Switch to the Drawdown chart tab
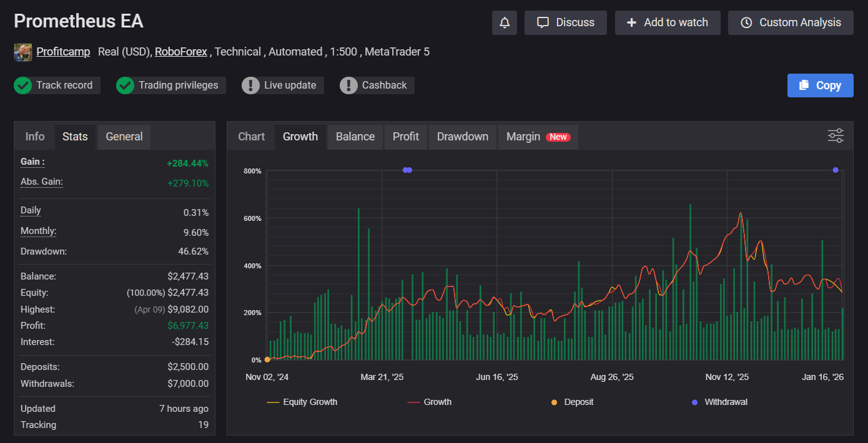 pyautogui.click(x=462, y=137)
